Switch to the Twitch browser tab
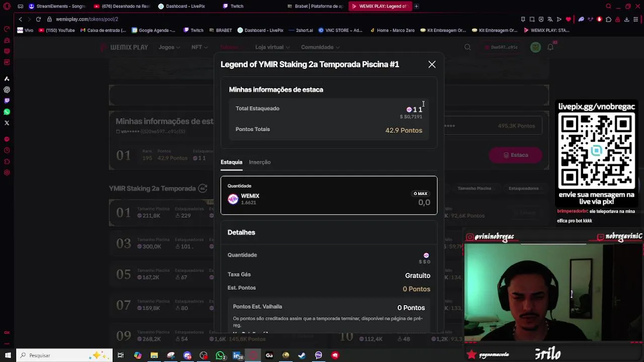Viewport: 644px width, 362px height. [236, 6]
